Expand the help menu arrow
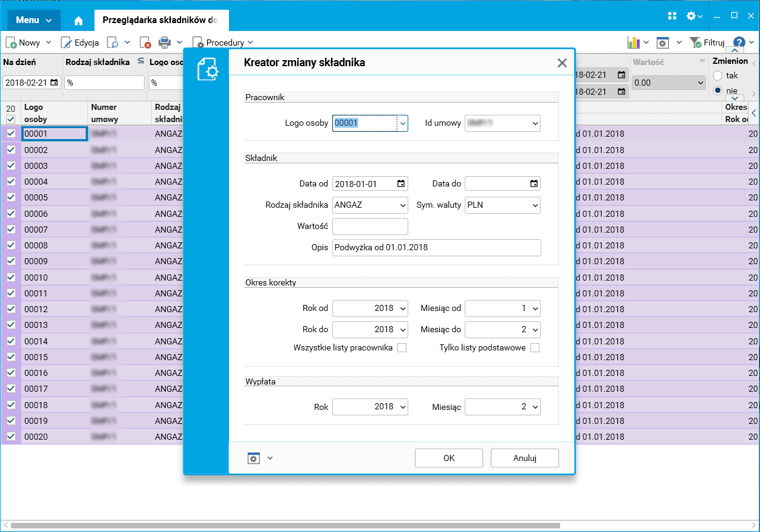Image resolution: width=760 pixels, height=532 pixels. coord(751,43)
